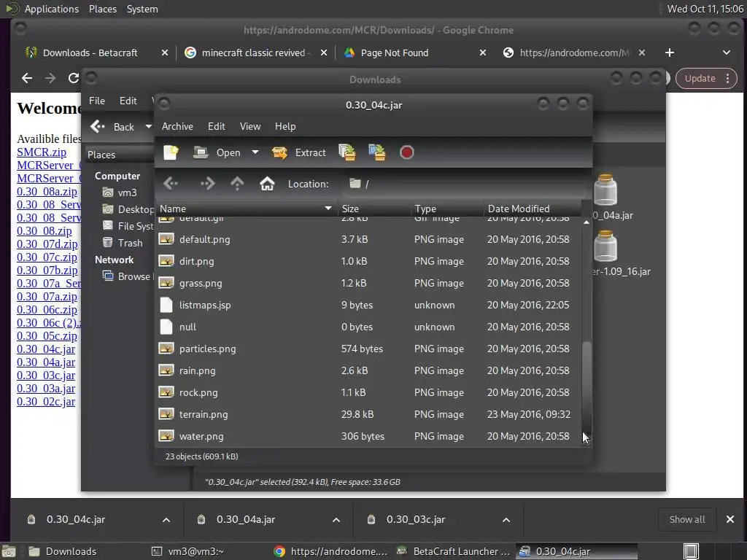The image size is (747, 560).
Task: Expand the Open recent files dropdown arrow
Action: [x=255, y=152]
